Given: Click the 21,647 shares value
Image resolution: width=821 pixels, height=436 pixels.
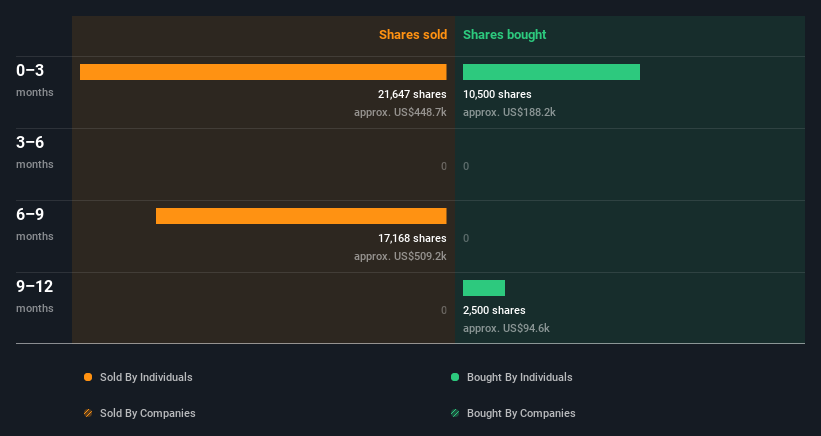Looking at the screenshot, I should coord(412,94).
